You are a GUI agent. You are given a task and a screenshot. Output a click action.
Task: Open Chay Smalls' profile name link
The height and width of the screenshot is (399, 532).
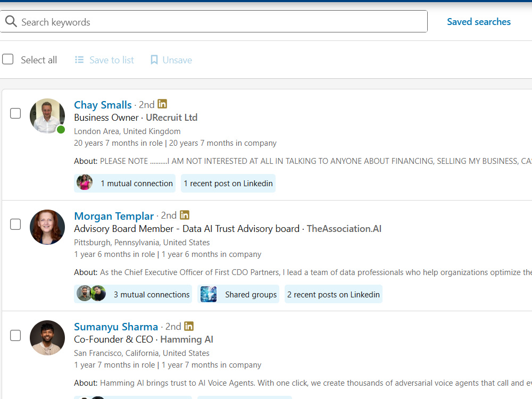103,105
